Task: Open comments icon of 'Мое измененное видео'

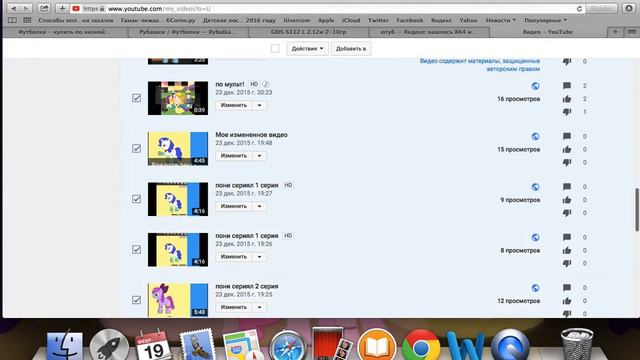Action: 567,136
